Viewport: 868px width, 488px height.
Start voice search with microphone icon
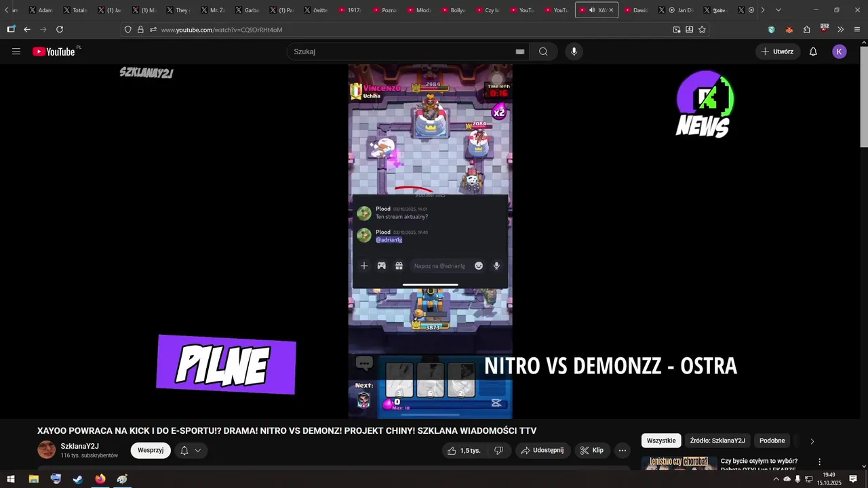point(574,52)
